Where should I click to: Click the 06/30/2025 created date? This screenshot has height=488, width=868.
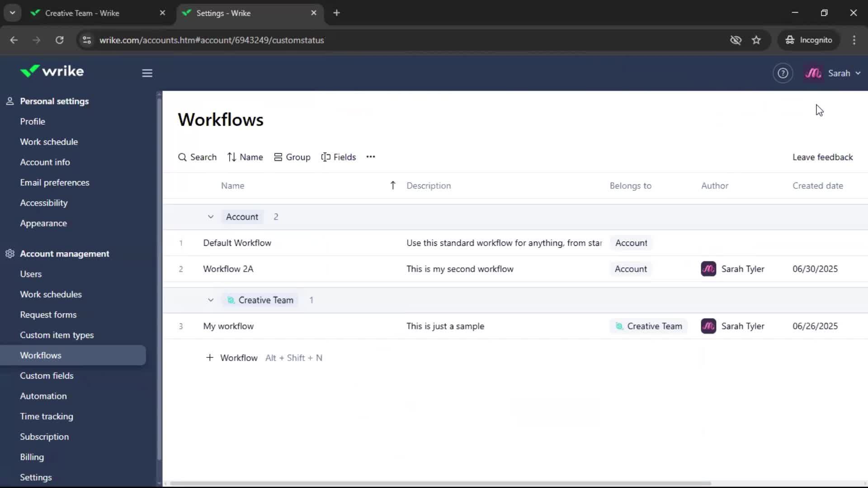click(815, 269)
